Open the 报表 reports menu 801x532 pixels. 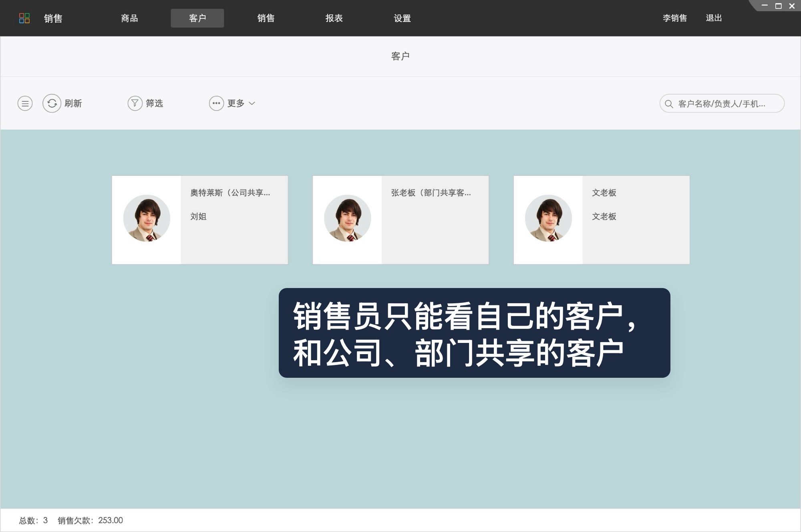point(334,18)
